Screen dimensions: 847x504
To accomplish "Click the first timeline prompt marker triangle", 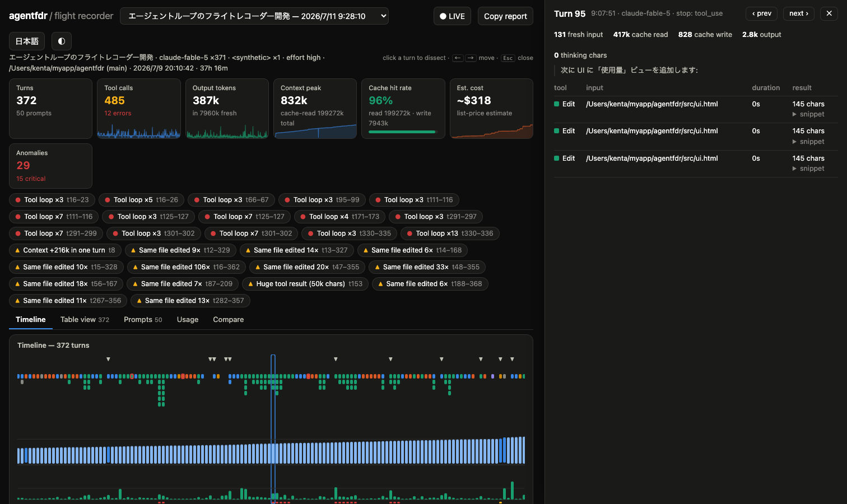I will pos(108,360).
